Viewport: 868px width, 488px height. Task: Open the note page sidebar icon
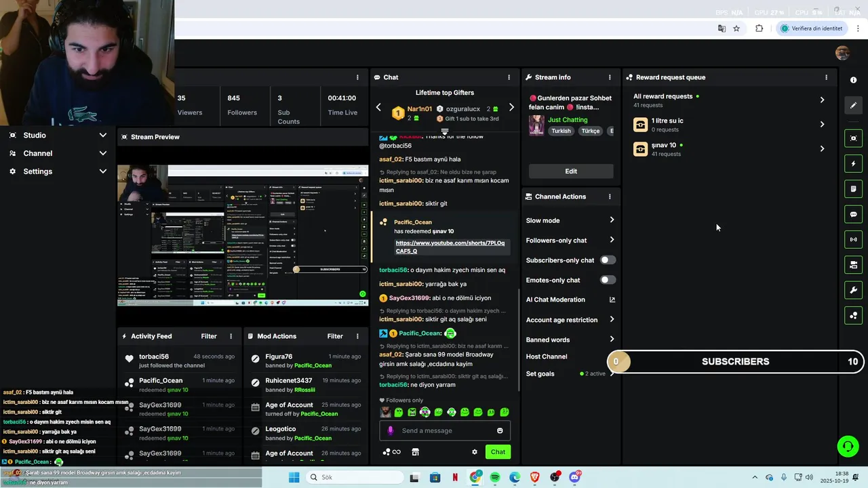(853, 188)
